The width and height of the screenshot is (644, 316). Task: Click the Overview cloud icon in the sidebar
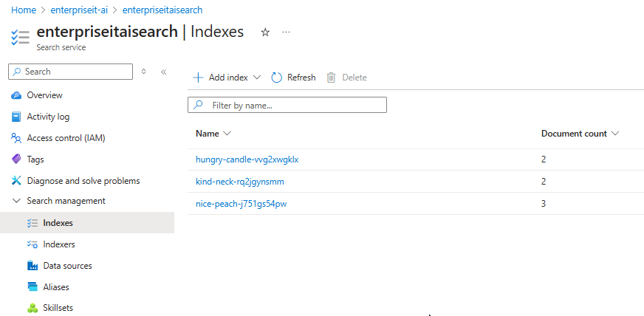click(16, 95)
